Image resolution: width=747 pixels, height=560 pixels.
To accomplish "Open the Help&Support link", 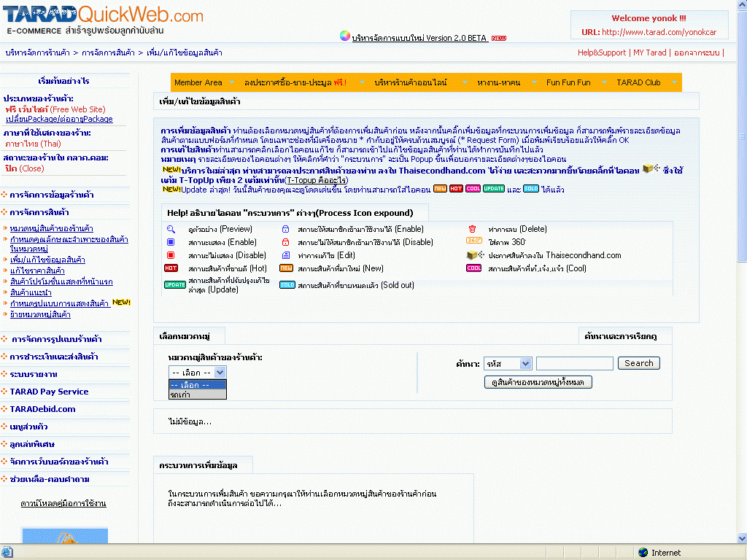I will (x=601, y=52).
